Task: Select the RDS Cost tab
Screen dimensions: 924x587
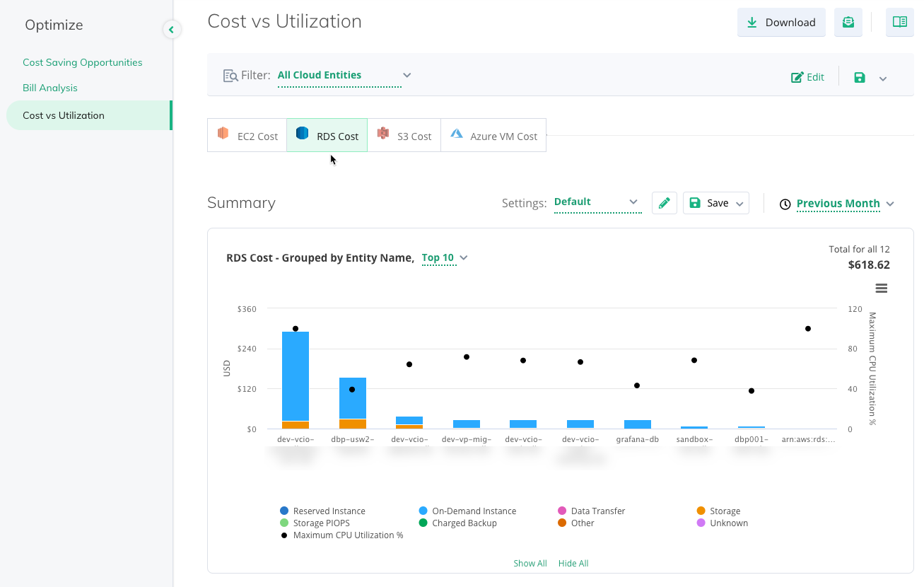Action: [x=327, y=135]
